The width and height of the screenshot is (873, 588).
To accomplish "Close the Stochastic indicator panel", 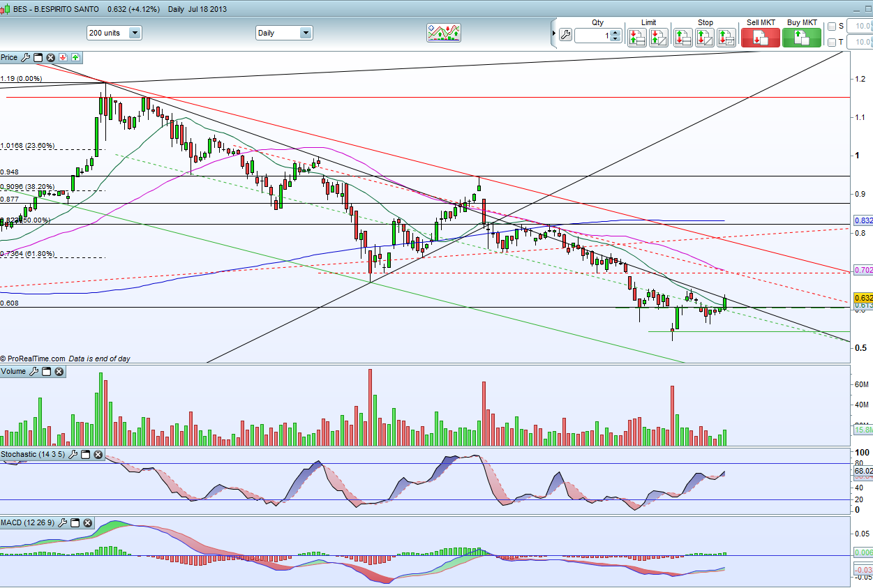I will 98,455.
